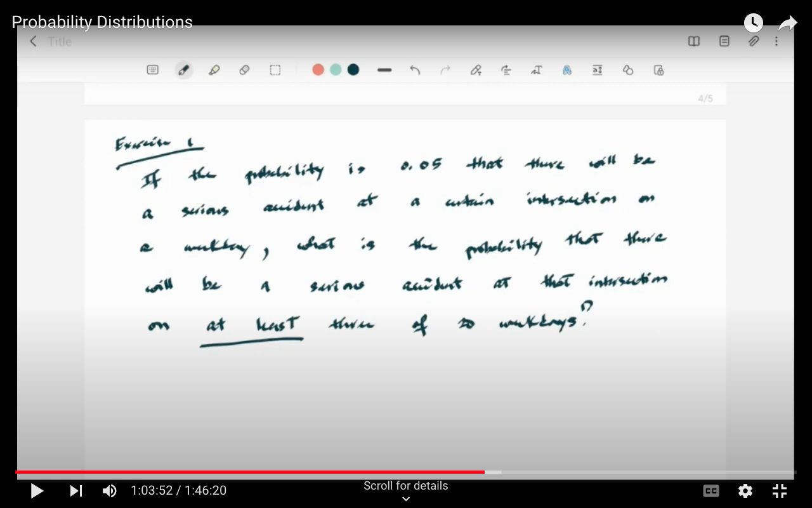The width and height of the screenshot is (812, 508).
Task: Switch to two-page book view
Action: pos(693,41)
